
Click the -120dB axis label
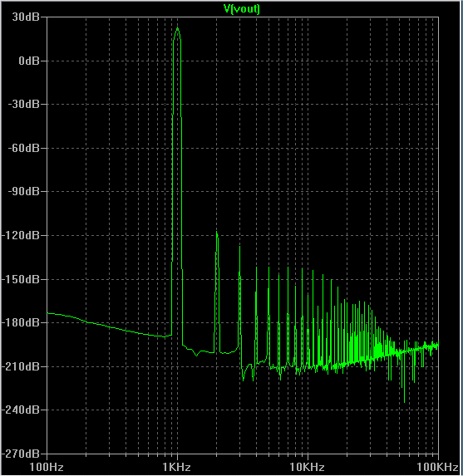[21, 235]
